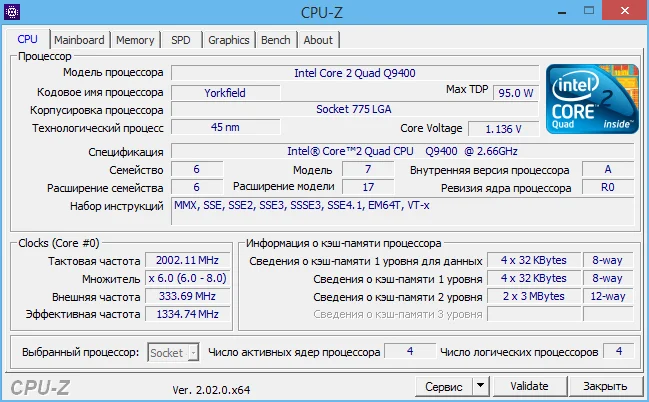Click the Закрыть button
649x402 pixels.
tap(605, 386)
